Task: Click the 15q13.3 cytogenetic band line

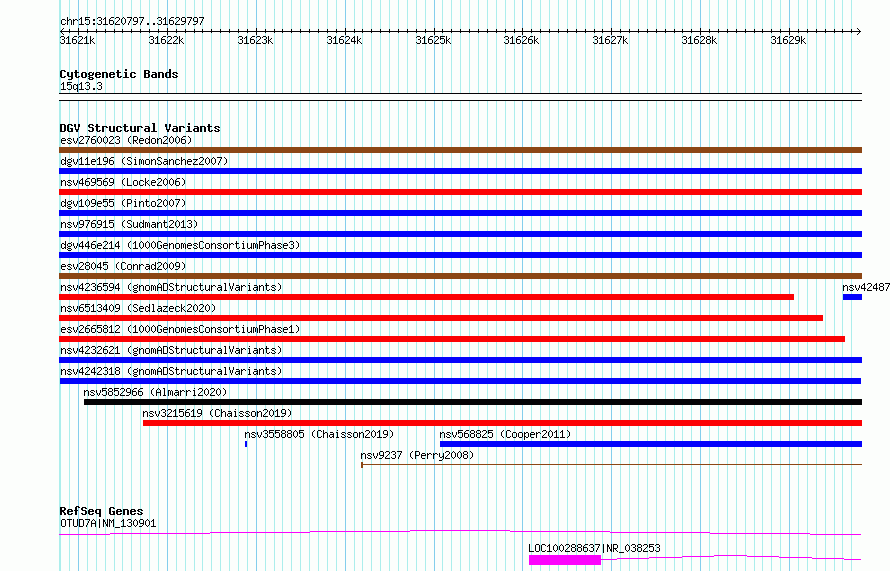Action: click(460, 97)
